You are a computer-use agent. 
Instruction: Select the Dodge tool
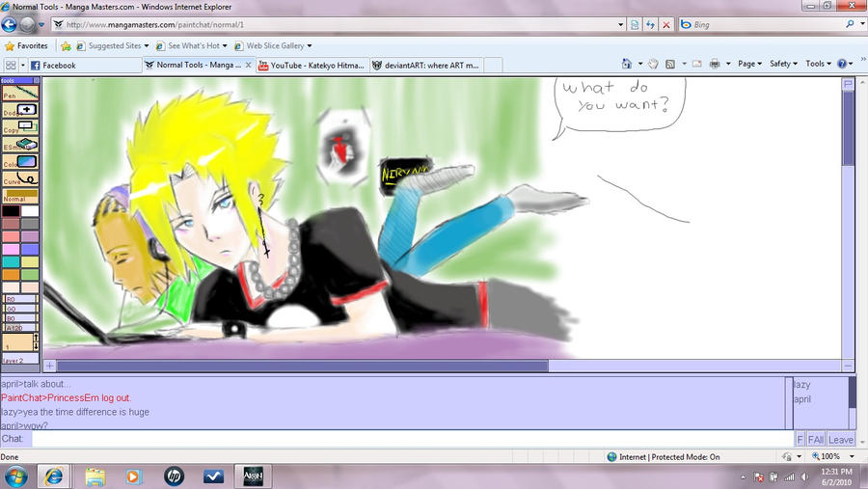pyautogui.click(x=20, y=110)
